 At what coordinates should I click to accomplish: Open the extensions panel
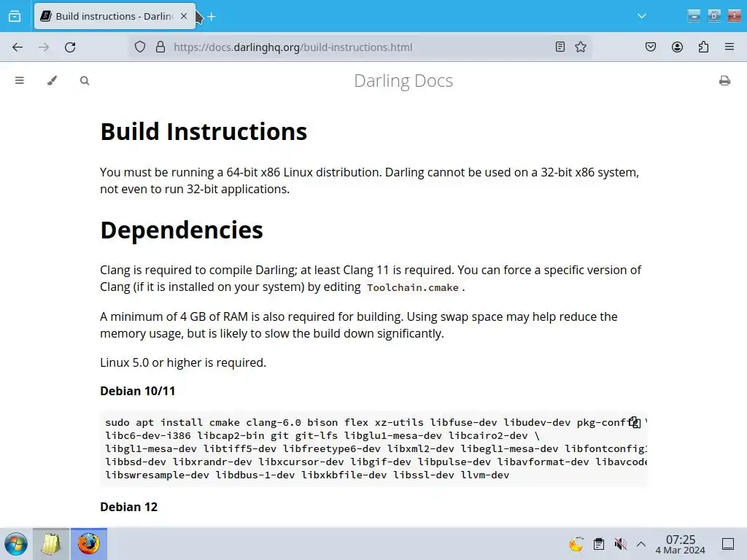[x=703, y=47]
